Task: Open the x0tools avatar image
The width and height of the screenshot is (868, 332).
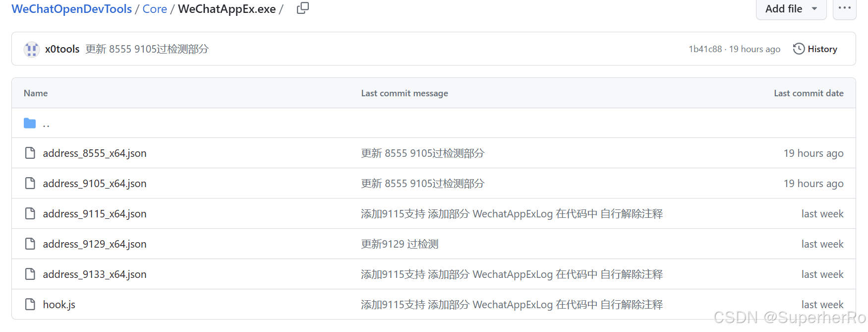Action: [x=32, y=49]
